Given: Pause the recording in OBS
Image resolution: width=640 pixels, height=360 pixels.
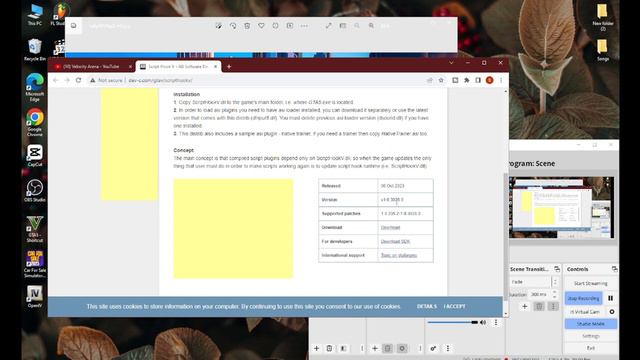Looking at the screenshot, I should tap(611, 298).
